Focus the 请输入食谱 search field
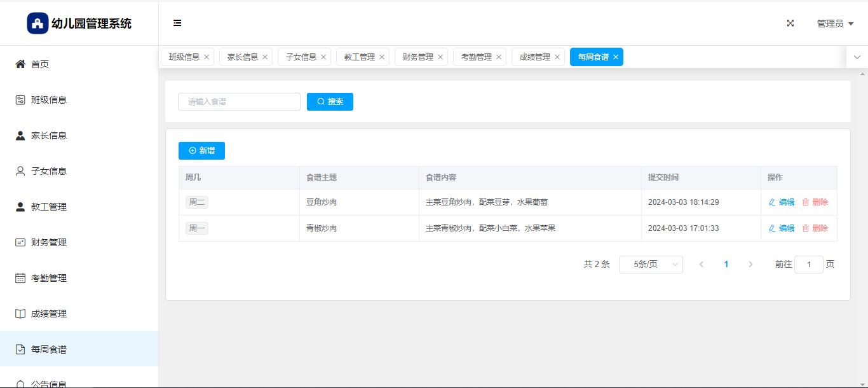This screenshot has width=868, height=388. [x=239, y=102]
